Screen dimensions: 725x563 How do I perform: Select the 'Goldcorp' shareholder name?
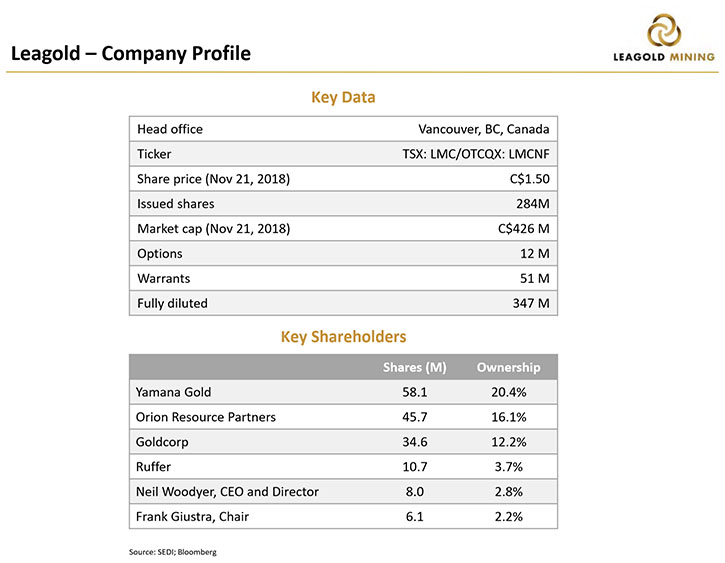coord(162,442)
